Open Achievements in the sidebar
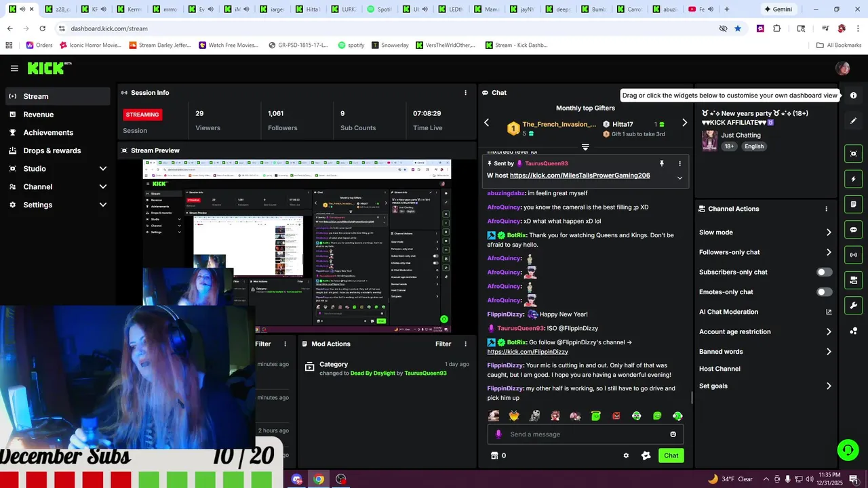 (58, 133)
